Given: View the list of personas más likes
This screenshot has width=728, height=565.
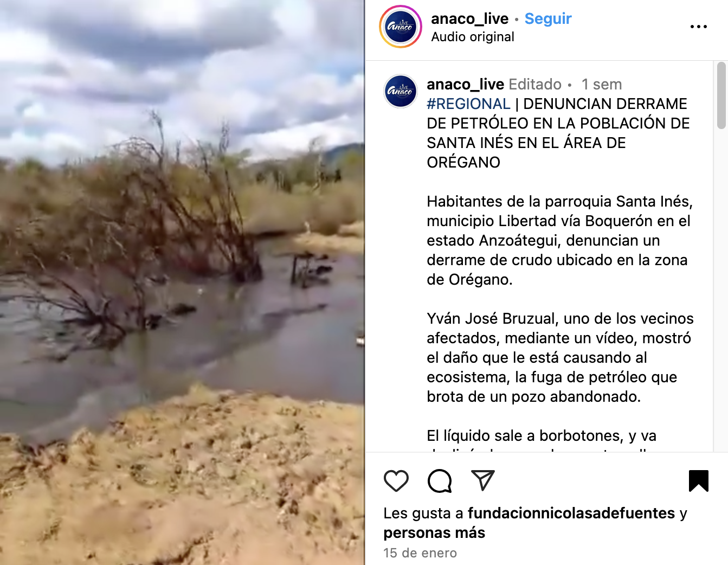Looking at the screenshot, I should coord(434,532).
